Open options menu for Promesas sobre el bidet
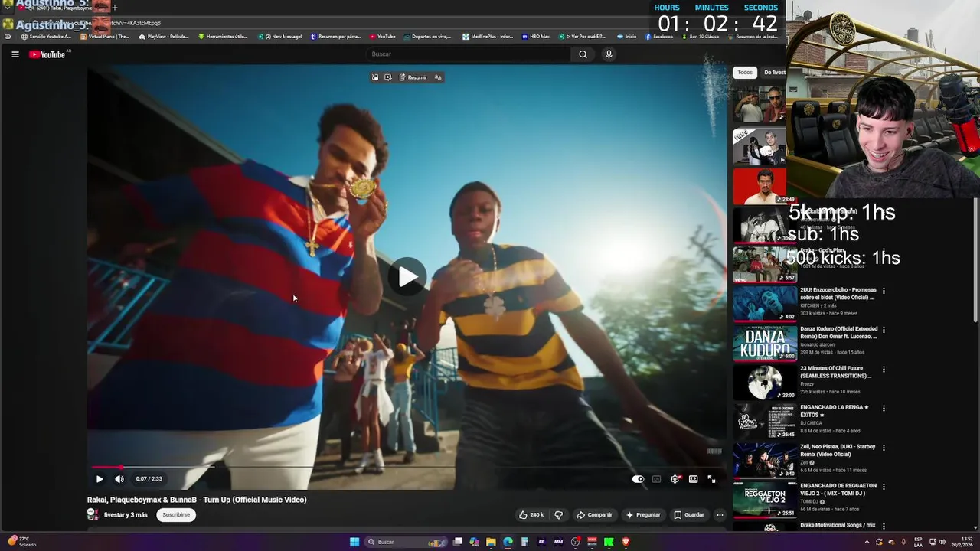 pyautogui.click(x=884, y=291)
